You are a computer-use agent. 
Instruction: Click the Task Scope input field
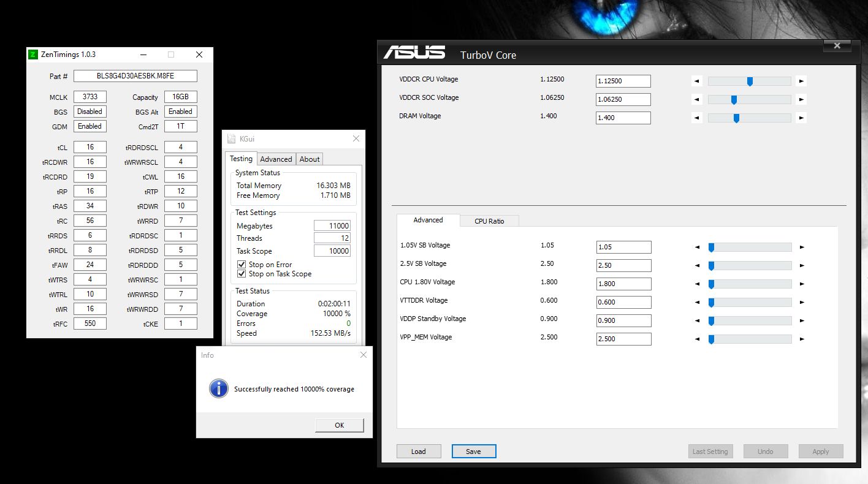pyautogui.click(x=332, y=251)
